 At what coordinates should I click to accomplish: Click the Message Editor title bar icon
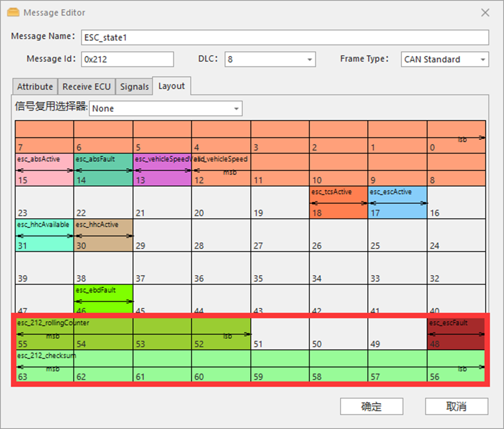click(13, 12)
